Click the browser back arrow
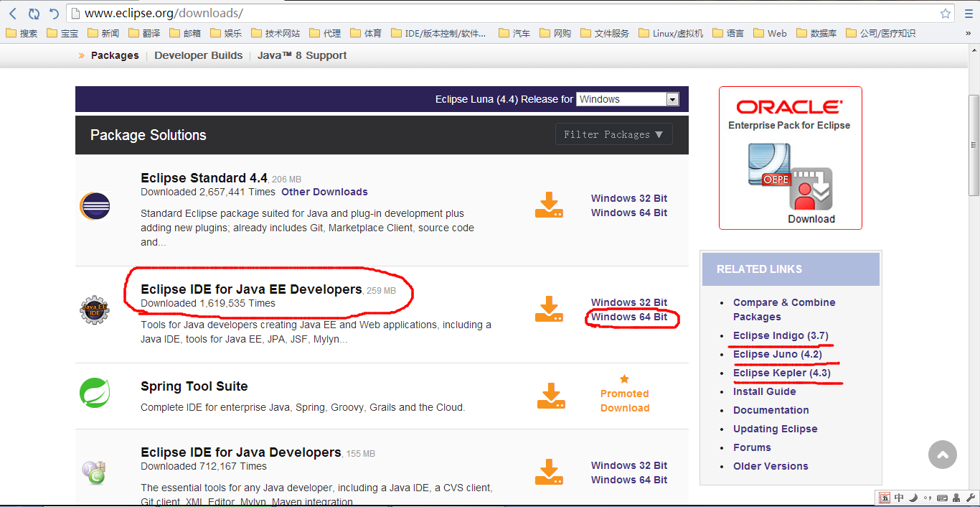980x507 pixels. tap(13, 14)
